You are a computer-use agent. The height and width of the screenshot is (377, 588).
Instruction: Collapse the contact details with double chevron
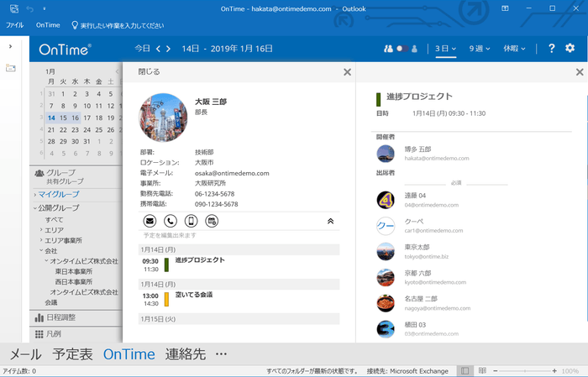[330, 222]
